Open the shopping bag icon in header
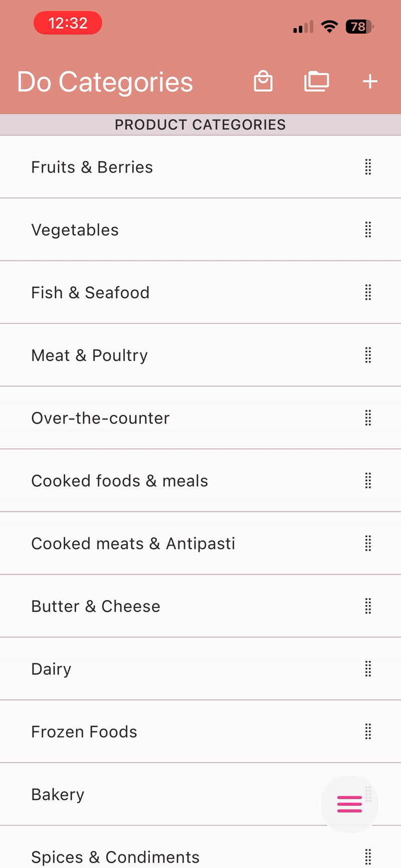The width and height of the screenshot is (401, 868). click(x=263, y=81)
